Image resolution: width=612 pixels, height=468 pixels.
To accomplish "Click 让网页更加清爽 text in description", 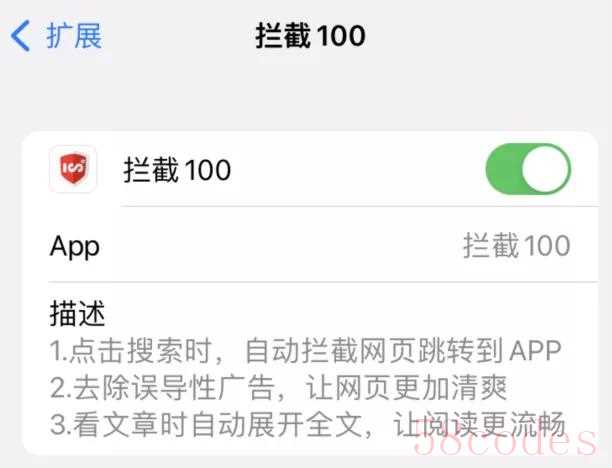I will coord(406,388).
